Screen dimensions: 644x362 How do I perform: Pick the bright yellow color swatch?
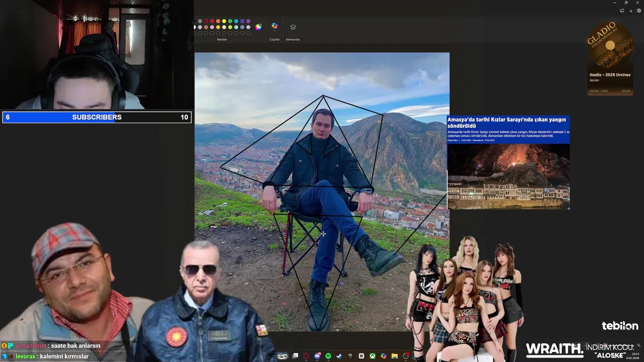(224, 21)
